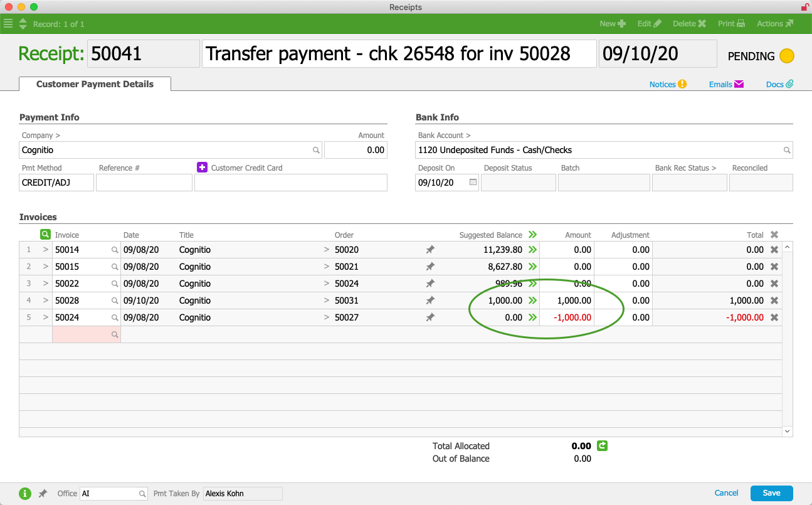The width and height of the screenshot is (812, 505).
Task: Go to previous record with up arrow
Action: click(23, 21)
